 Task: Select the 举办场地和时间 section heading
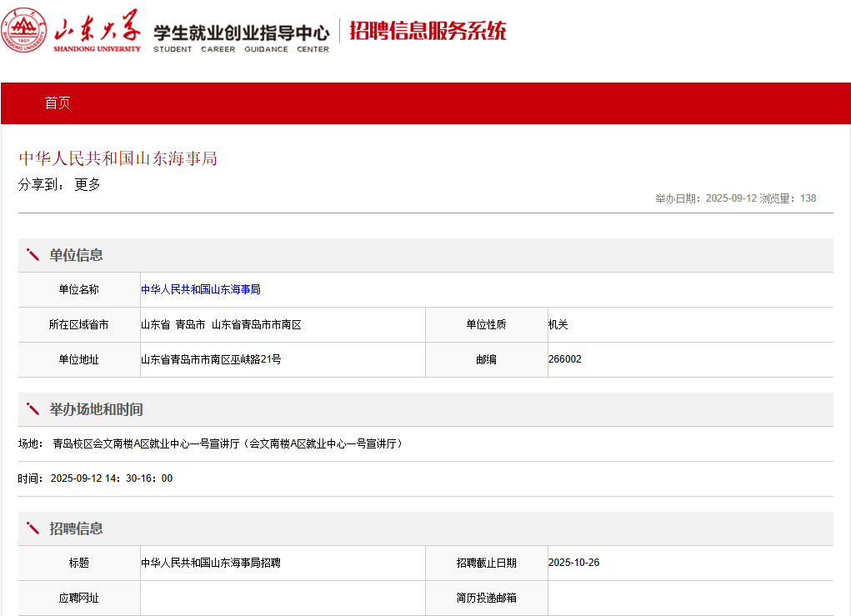tap(96, 409)
